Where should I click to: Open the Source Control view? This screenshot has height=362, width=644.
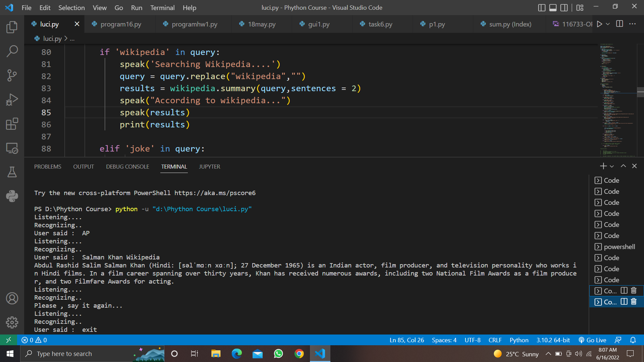pyautogui.click(x=12, y=75)
